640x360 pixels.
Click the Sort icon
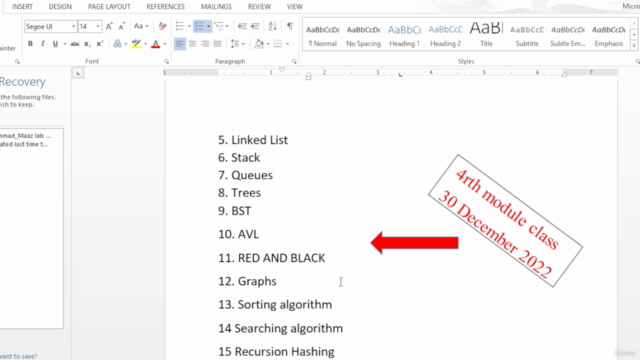click(273, 27)
